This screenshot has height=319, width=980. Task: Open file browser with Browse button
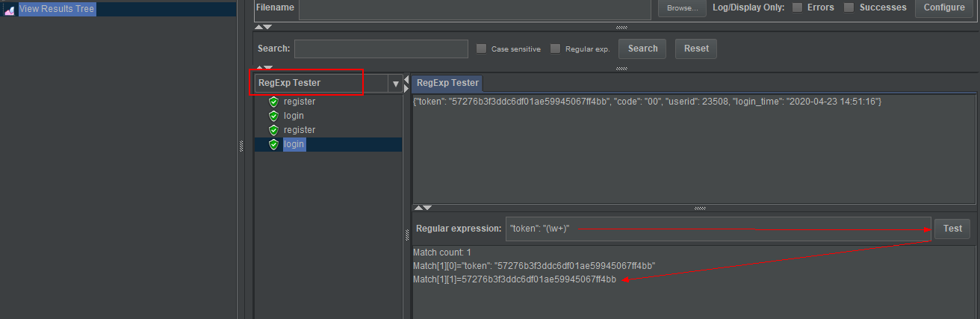[682, 8]
